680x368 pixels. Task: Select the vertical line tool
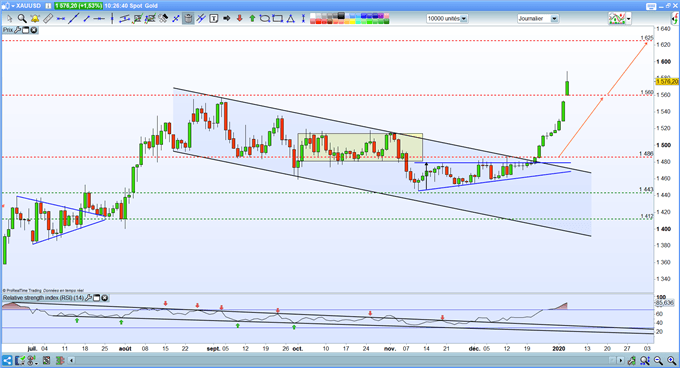click(112, 18)
